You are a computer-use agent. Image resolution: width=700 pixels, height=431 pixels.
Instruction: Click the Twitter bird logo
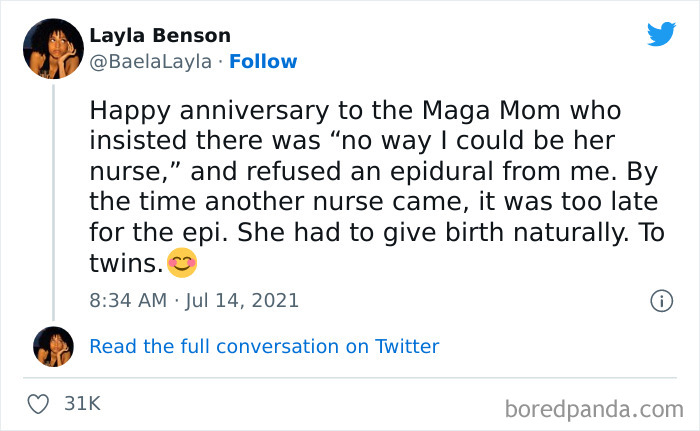tap(661, 35)
